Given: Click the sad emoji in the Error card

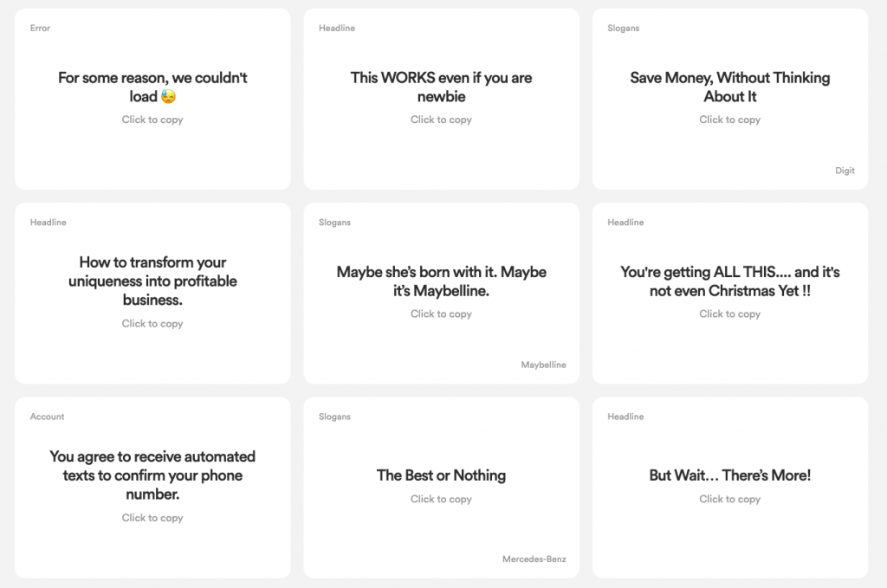Looking at the screenshot, I should [x=168, y=97].
